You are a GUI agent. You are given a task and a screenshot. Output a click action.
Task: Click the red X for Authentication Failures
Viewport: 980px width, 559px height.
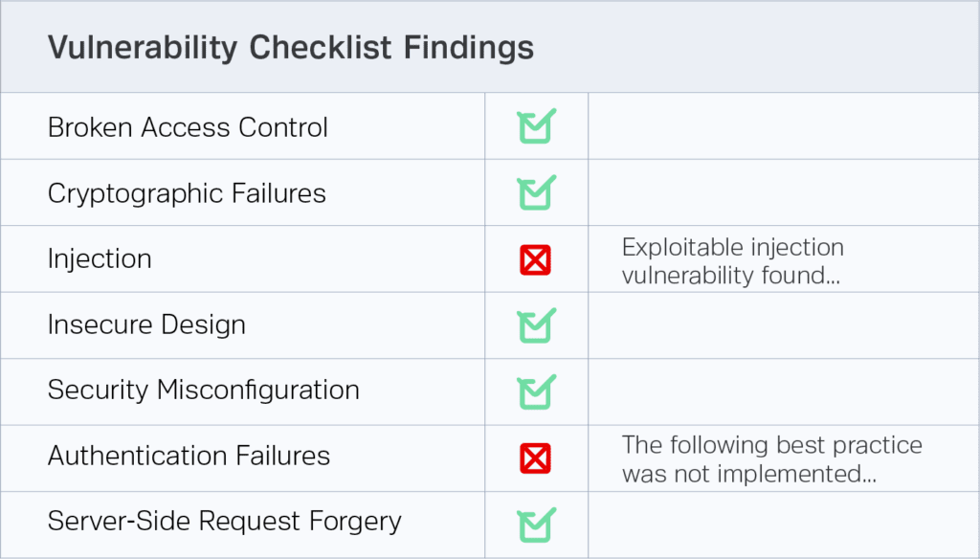536,458
